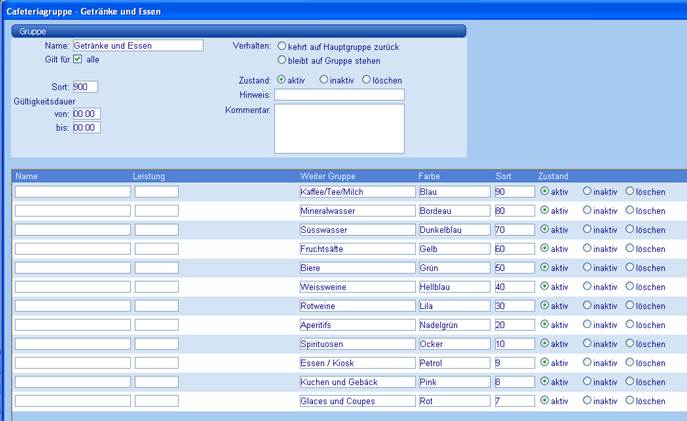Mark Mineralwasser row as löschen
Screen dimensions: 687x421
pos(630,211)
